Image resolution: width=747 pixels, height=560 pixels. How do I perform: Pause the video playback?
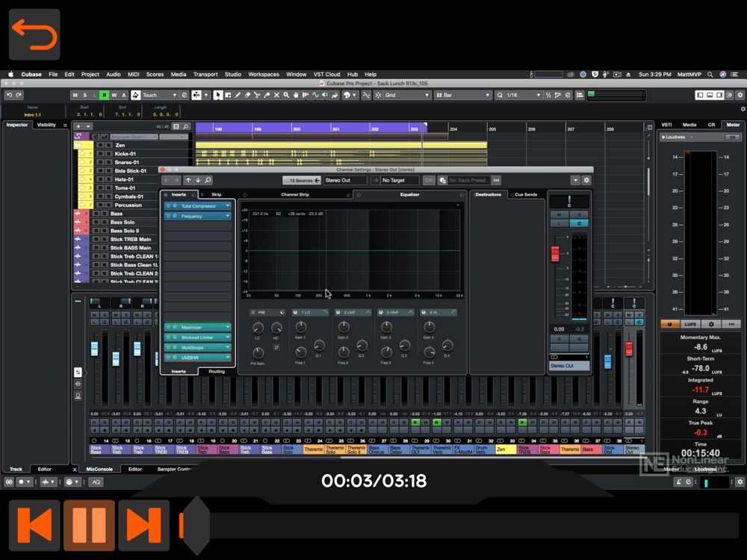tap(89, 525)
